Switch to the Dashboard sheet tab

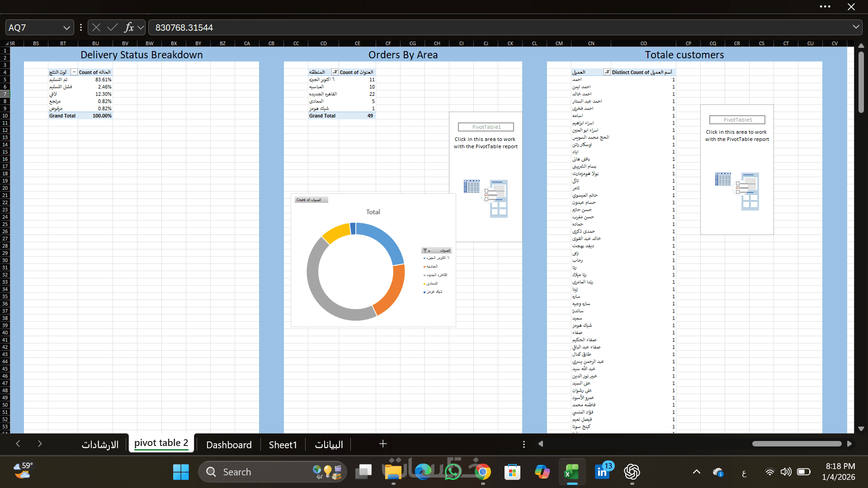coord(229,445)
